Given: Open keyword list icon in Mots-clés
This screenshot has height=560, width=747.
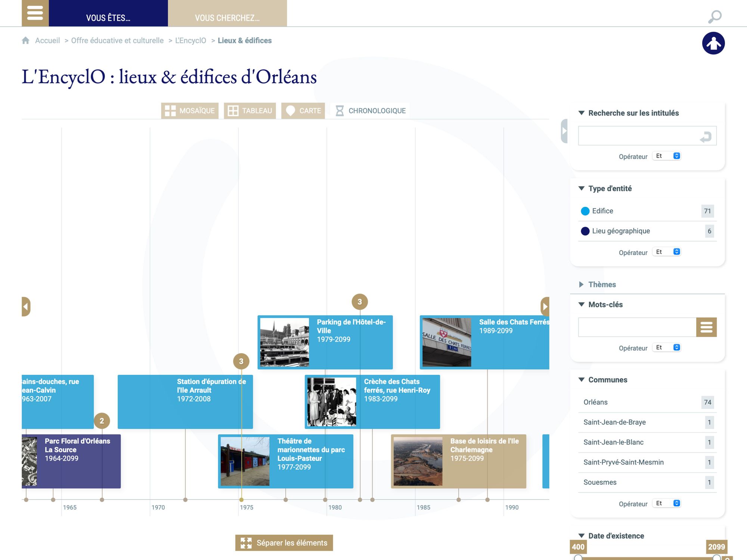Looking at the screenshot, I should click(706, 327).
